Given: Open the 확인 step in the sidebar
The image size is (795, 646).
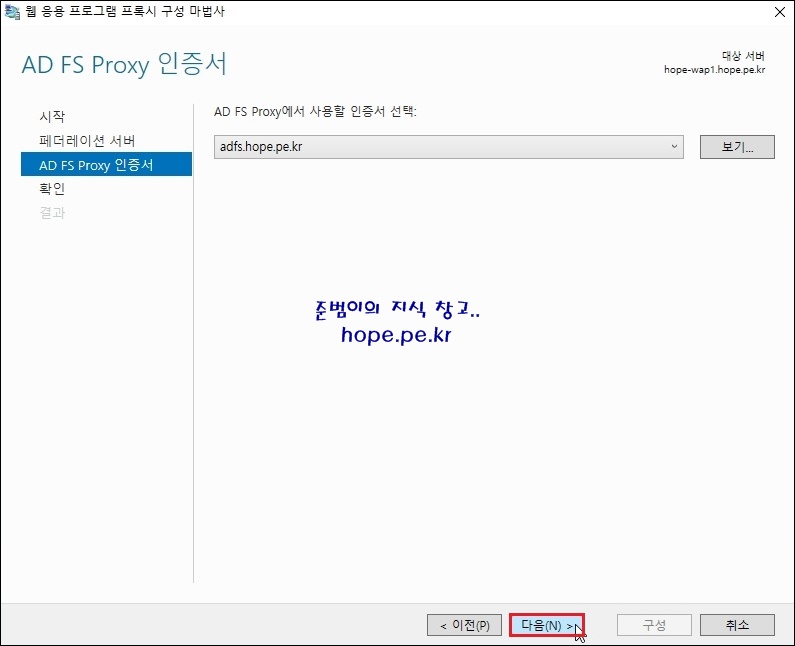Looking at the screenshot, I should (52, 188).
